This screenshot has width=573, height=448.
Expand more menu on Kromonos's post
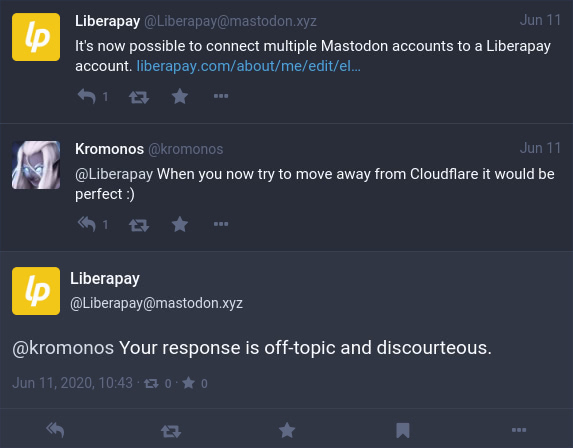point(221,224)
